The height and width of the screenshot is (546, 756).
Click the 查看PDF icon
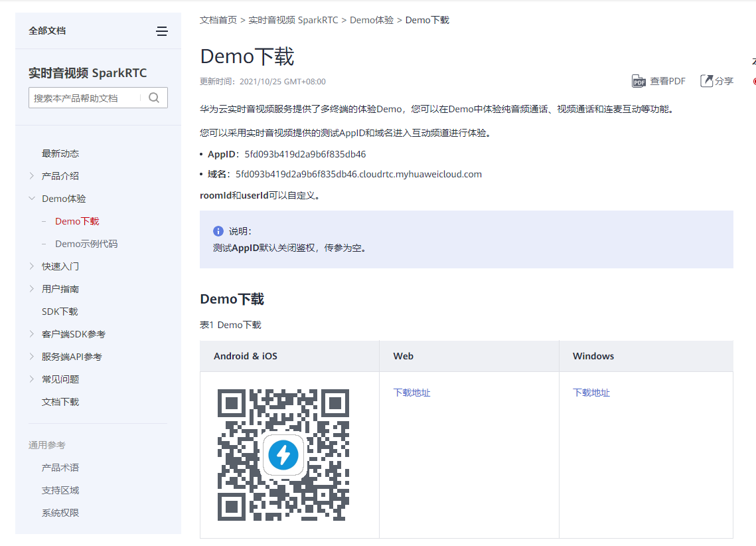(639, 81)
